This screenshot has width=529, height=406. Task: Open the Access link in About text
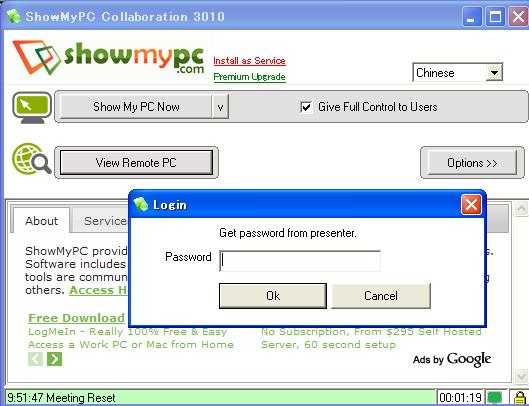click(x=98, y=290)
